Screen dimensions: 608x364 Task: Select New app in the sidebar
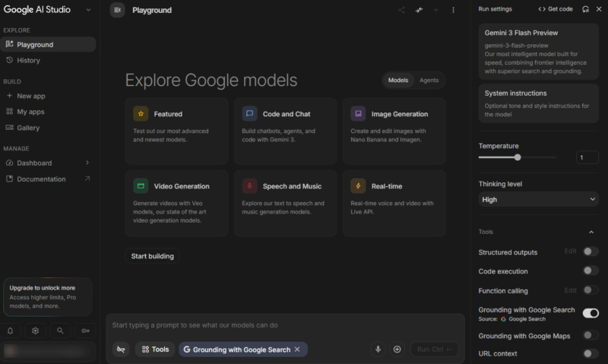click(x=48, y=96)
